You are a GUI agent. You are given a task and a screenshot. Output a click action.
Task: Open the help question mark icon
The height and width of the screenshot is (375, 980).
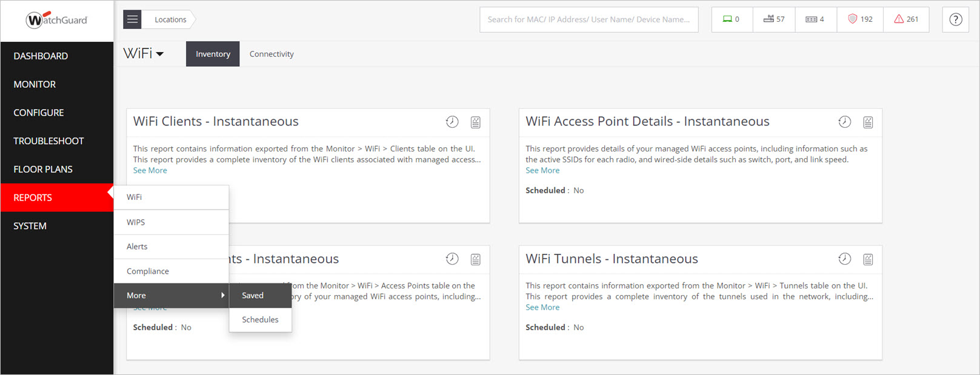tap(955, 19)
